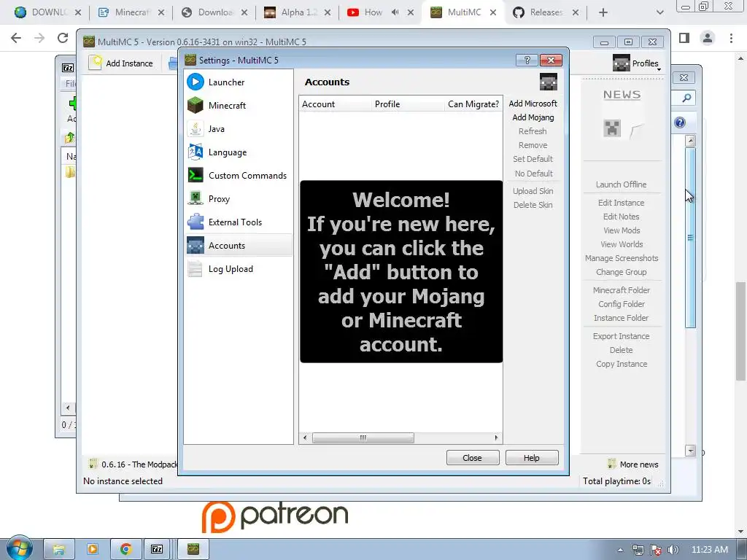Viewport: 747px width, 560px height.
Task: Open Windows Explorer from the taskbar
Action: pyautogui.click(x=59, y=549)
